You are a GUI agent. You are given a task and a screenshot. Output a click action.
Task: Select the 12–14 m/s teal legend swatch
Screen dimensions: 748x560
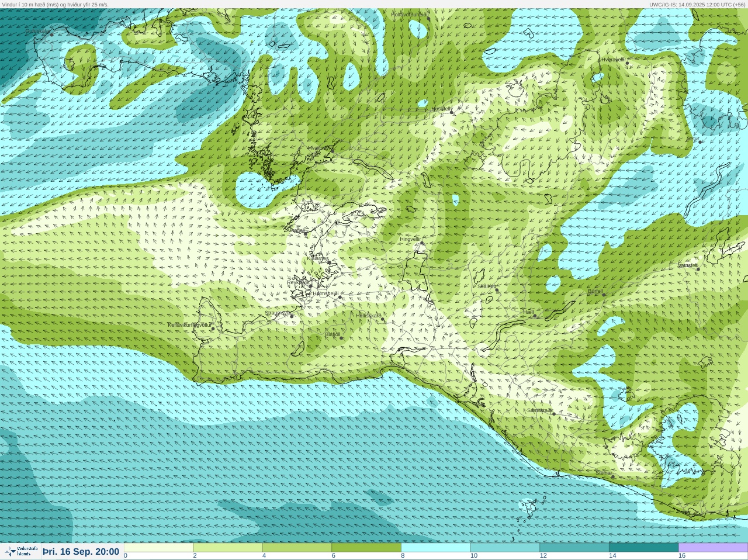coord(574,548)
